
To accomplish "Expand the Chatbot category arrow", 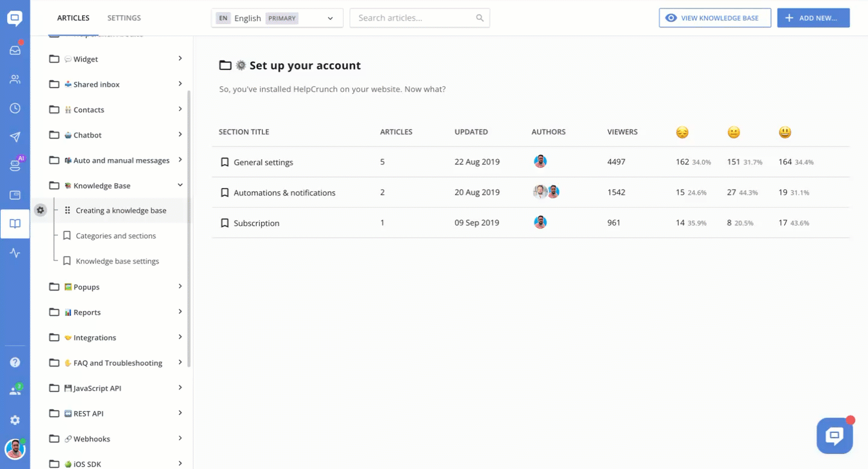I will coord(180,134).
